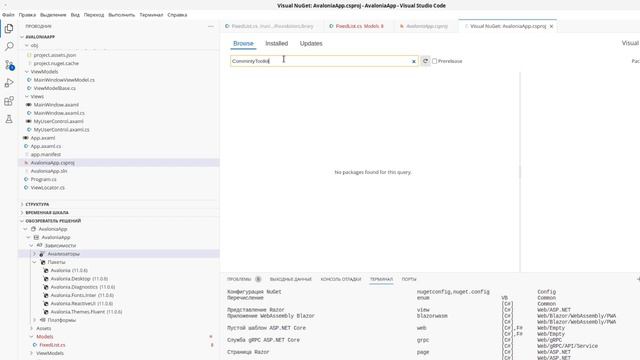This screenshot has width=640, height=360.
Task: Click the NuGet refresh search button
Action: point(425,61)
